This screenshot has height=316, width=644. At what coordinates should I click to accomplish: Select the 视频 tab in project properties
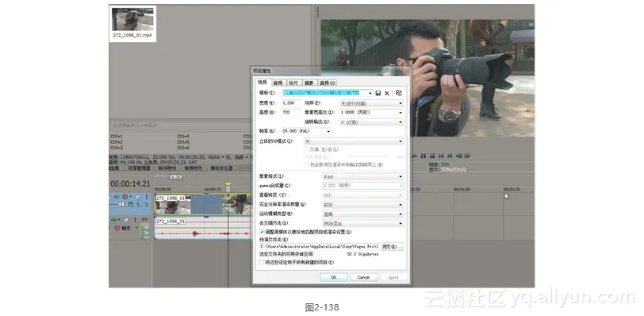pos(263,83)
